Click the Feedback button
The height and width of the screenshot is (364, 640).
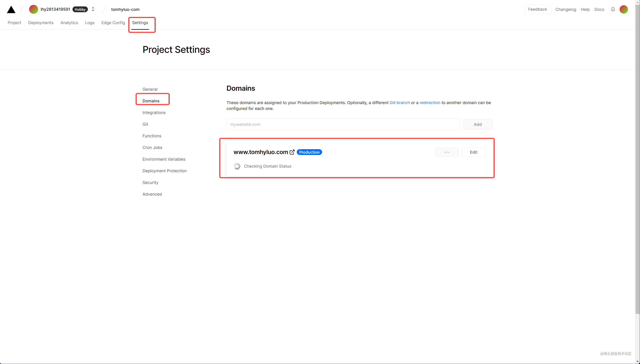(537, 9)
